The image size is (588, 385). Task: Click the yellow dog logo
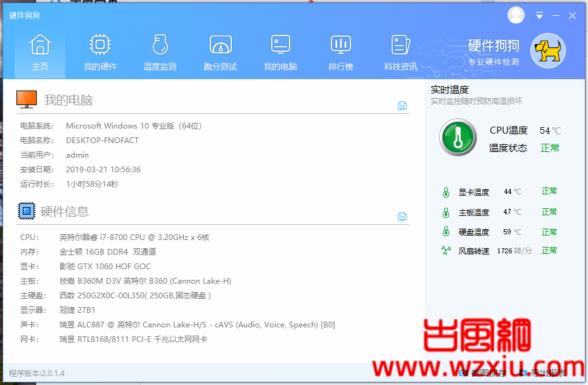(x=548, y=51)
